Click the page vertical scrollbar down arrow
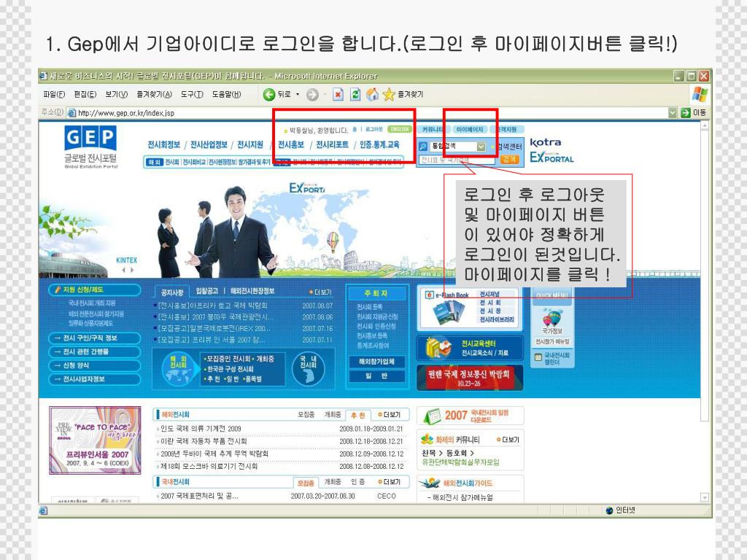 [x=705, y=497]
